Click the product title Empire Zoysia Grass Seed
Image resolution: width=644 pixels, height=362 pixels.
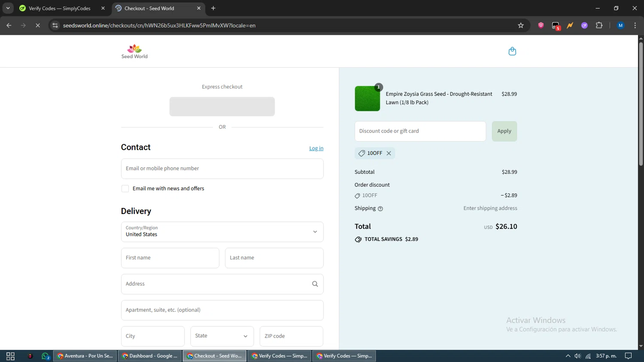point(439,98)
